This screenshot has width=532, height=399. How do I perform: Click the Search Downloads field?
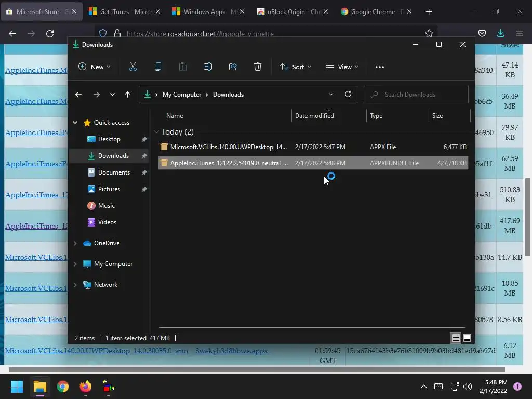click(416, 95)
